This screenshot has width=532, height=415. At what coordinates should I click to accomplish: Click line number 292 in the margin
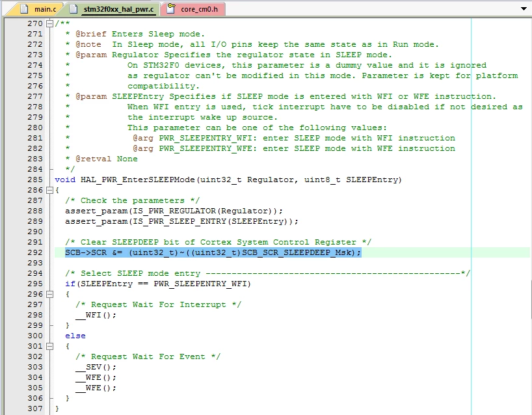(x=35, y=252)
